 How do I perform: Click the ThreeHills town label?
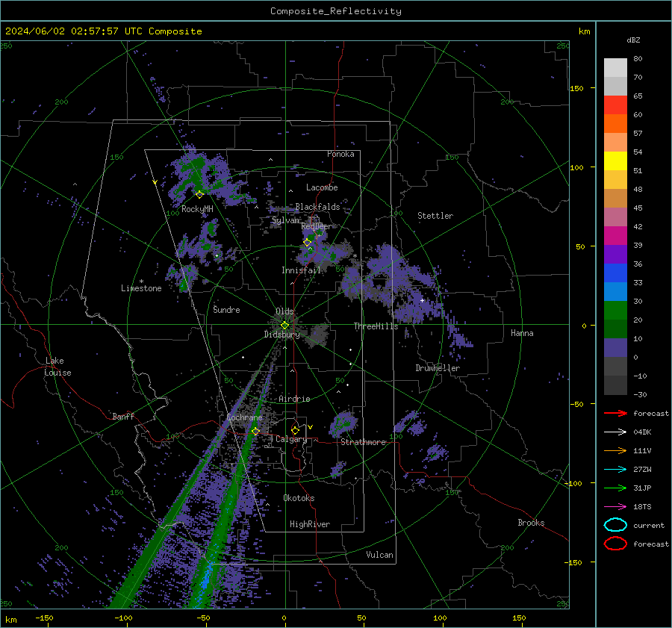coord(376,326)
